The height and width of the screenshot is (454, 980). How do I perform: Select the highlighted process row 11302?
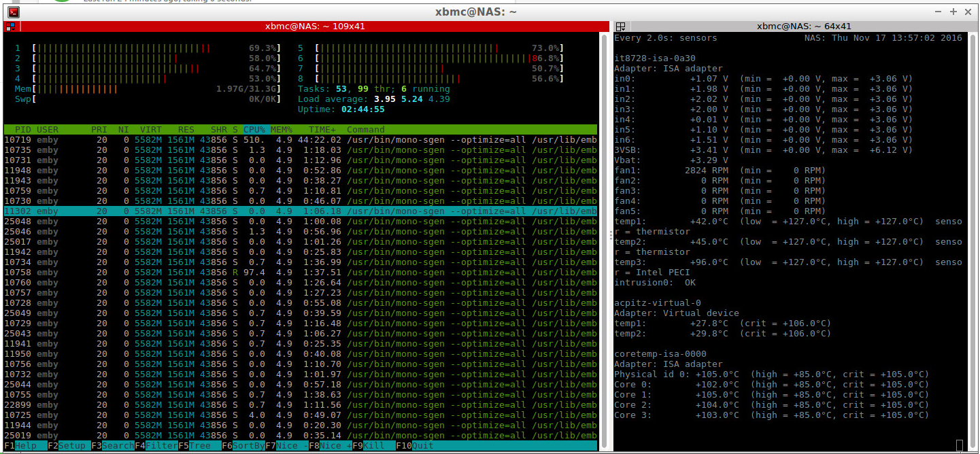(301, 211)
